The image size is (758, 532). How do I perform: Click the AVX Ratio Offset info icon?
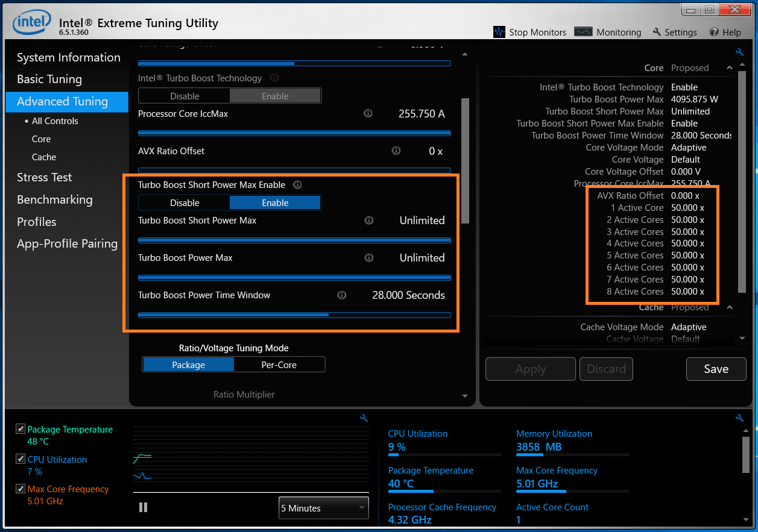396,151
